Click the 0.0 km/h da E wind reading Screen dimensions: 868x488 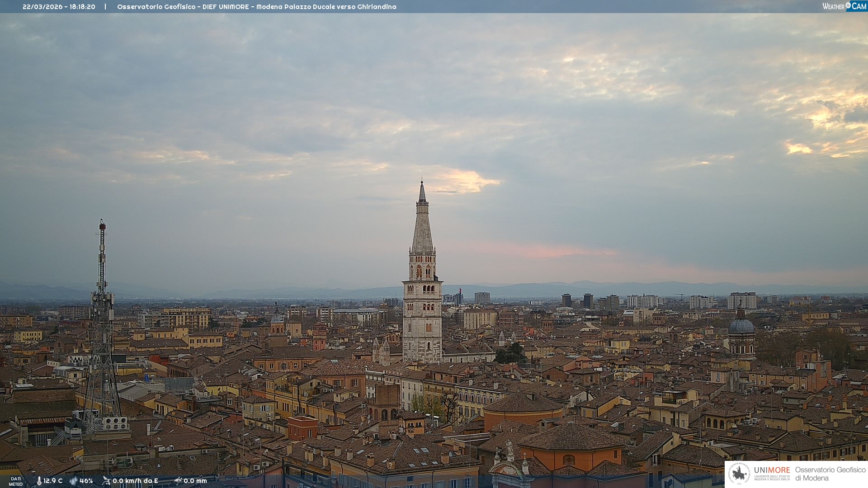click(135, 481)
